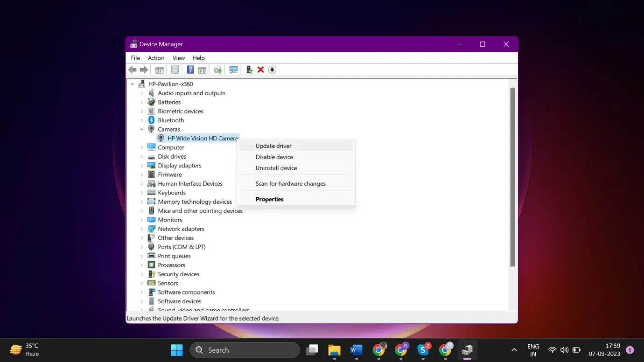Screen dimensions: 644x362
Task: Click the Disable device down-arrow icon
Action: click(x=273, y=70)
